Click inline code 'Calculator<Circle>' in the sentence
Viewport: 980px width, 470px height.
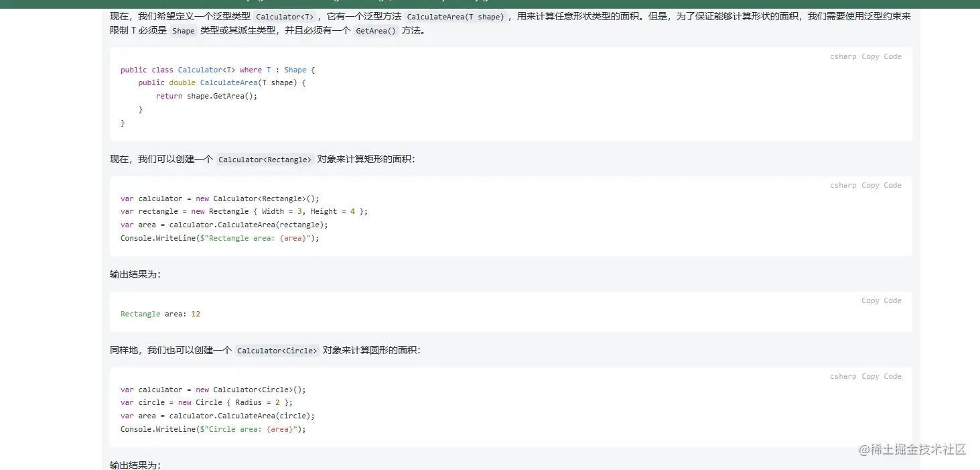277,351
